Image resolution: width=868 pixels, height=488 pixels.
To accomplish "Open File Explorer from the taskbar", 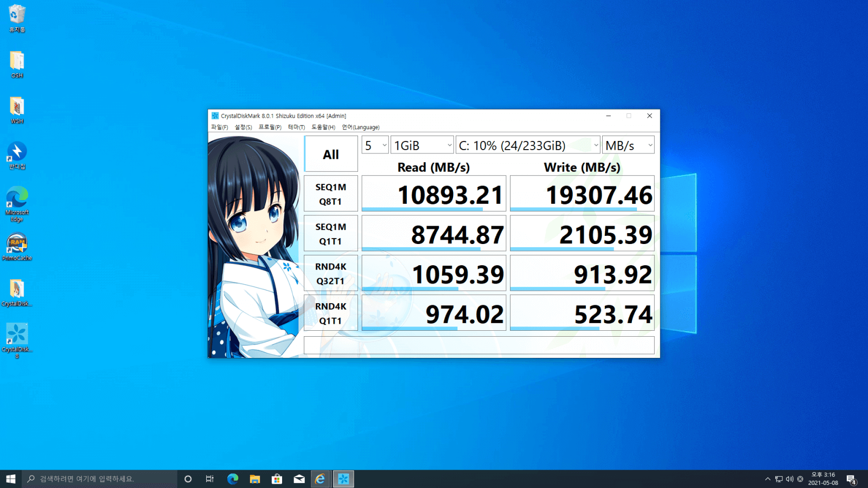I will [x=255, y=479].
